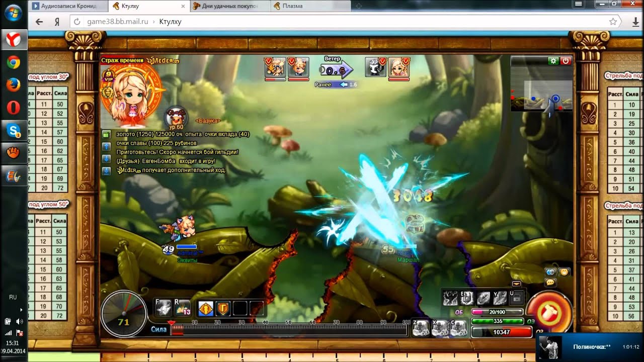644x362 pixels.
Task: Open the yellow speech bubble chat button
Action: [x=550, y=282]
